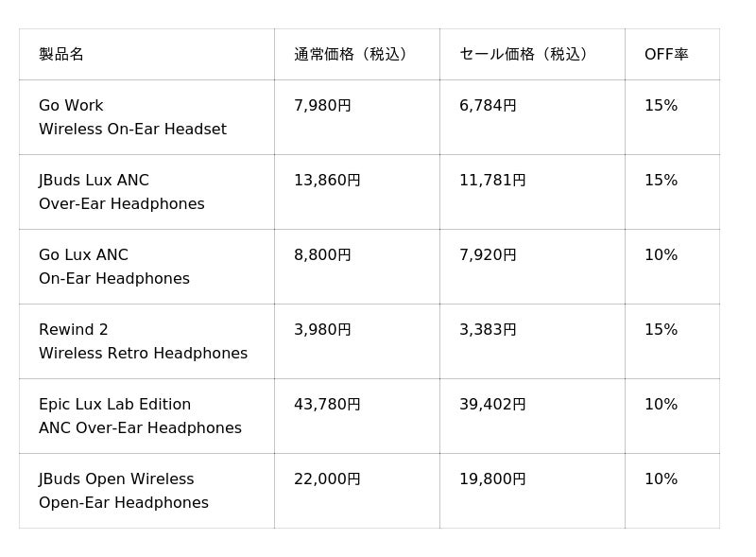Click the セール価格（税込） column header
The height and width of the screenshot is (557, 756).
pyautogui.click(x=525, y=55)
